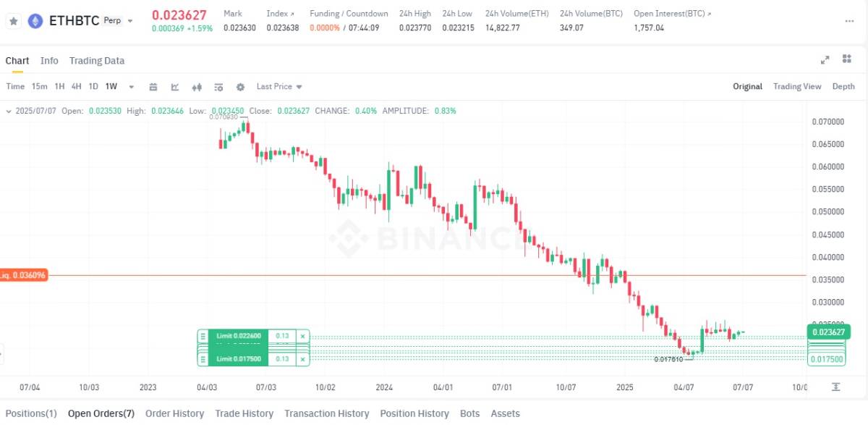Open chart settings gear icon
The image size is (868, 425).
(240, 87)
